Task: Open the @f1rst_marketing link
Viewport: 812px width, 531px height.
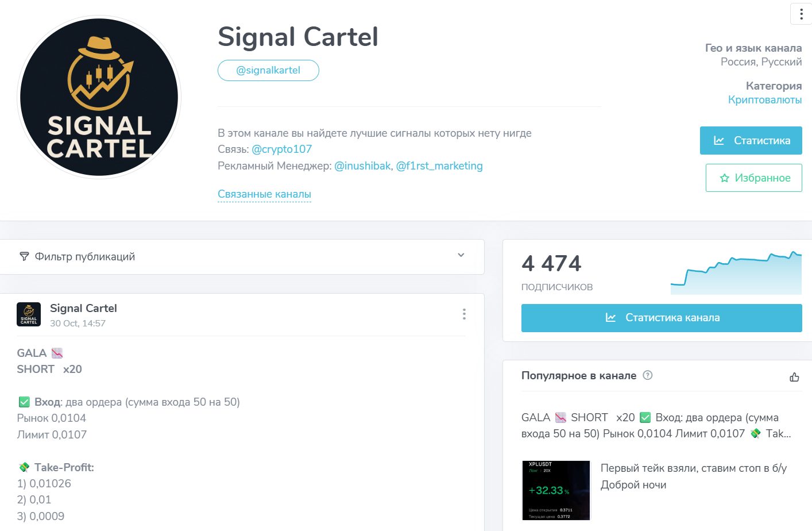Action: click(x=439, y=166)
